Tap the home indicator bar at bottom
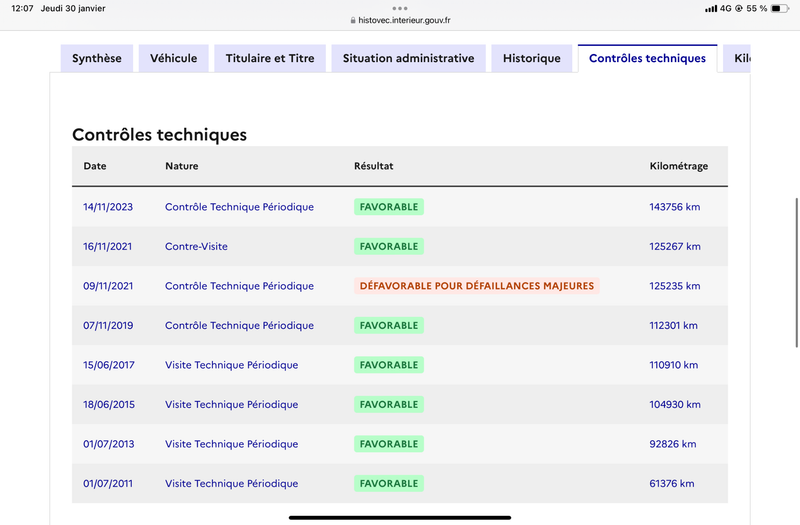 400,517
